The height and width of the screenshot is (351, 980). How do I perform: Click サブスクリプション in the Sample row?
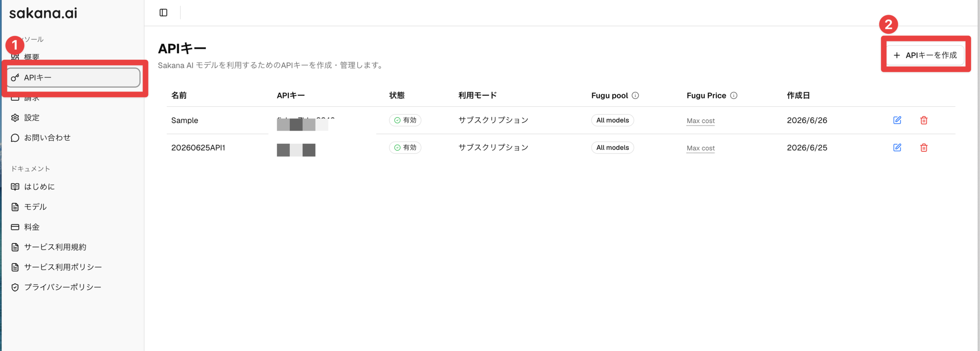pos(493,120)
